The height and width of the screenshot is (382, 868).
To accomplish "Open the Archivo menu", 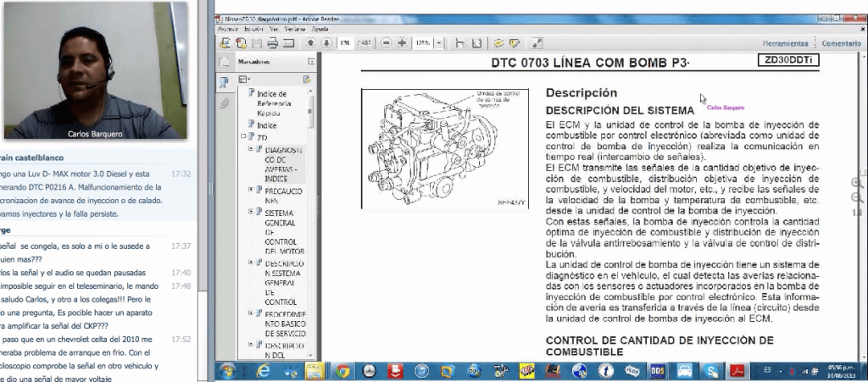I will [x=227, y=28].
